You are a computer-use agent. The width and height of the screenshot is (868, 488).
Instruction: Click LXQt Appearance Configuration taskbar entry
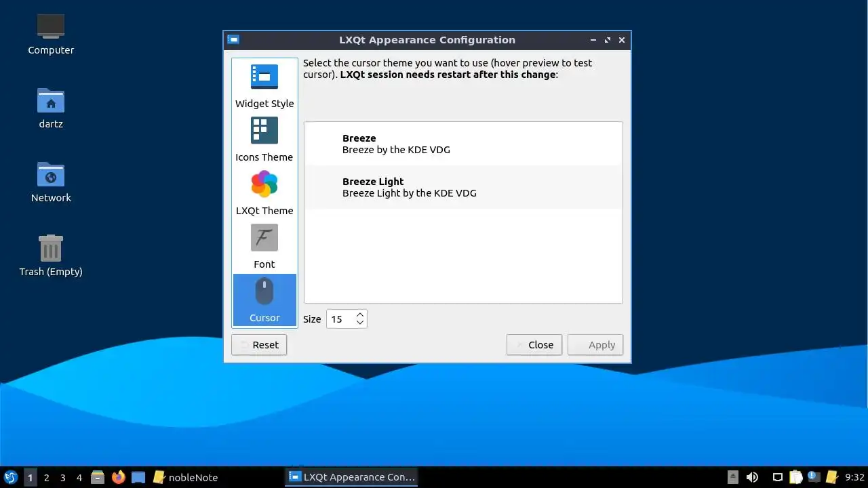351,477
